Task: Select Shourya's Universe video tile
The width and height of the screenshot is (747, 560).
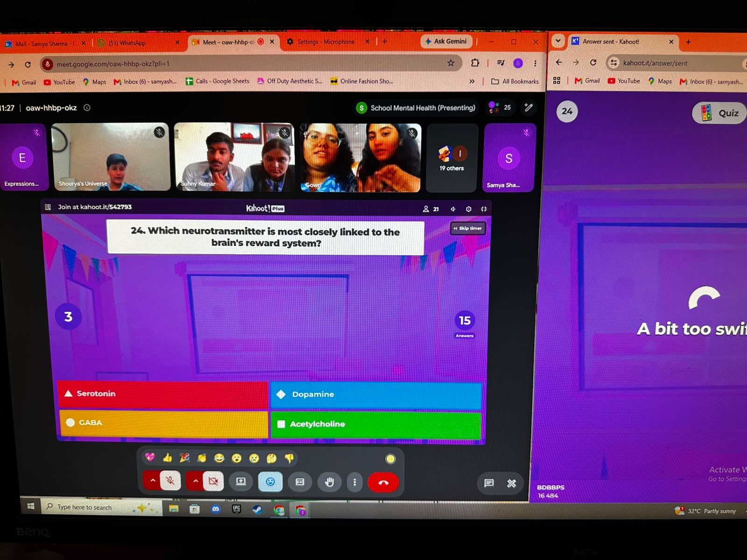Action: [111, 157]
